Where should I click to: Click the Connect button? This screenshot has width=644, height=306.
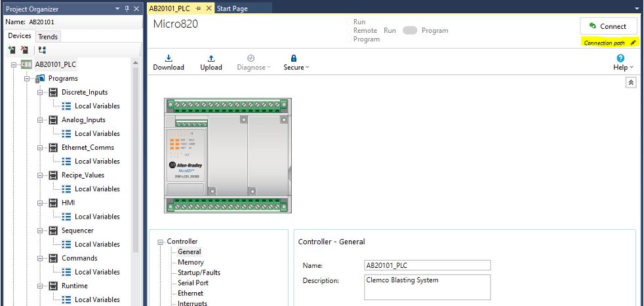[609, 26]
